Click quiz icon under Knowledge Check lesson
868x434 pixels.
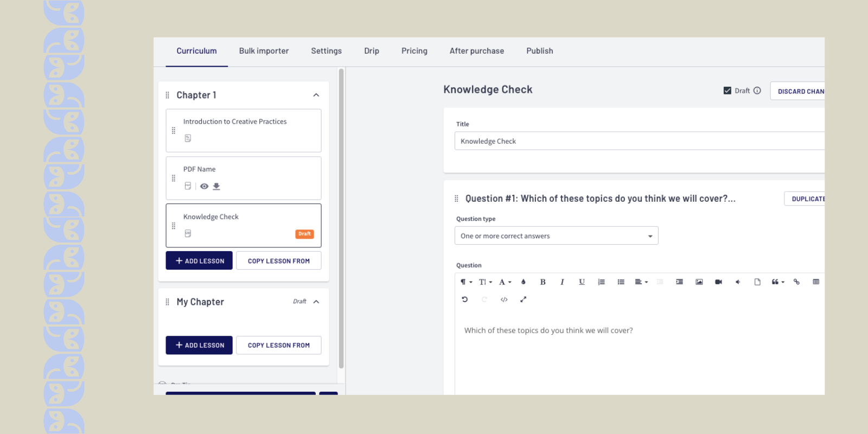coord(188,233)
